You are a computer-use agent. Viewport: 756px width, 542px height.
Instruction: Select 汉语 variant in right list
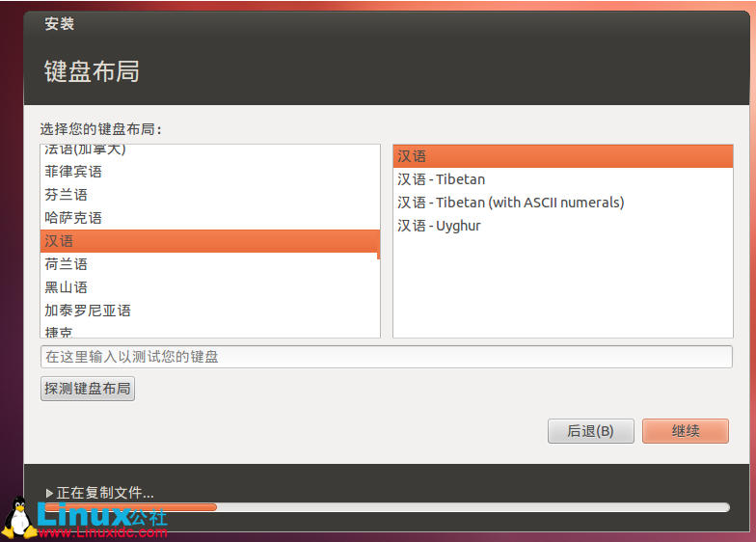coord(563,156)
